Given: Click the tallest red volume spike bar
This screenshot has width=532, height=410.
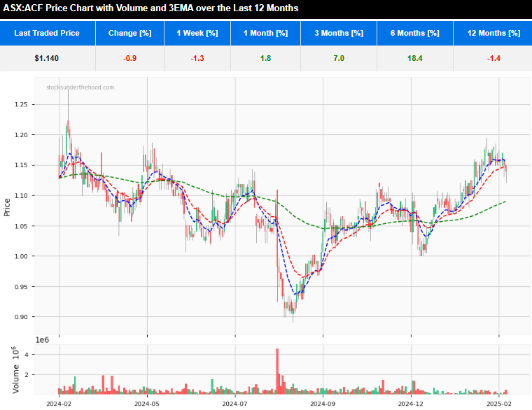Looking at the screenshot, I should tap(277, 371).
